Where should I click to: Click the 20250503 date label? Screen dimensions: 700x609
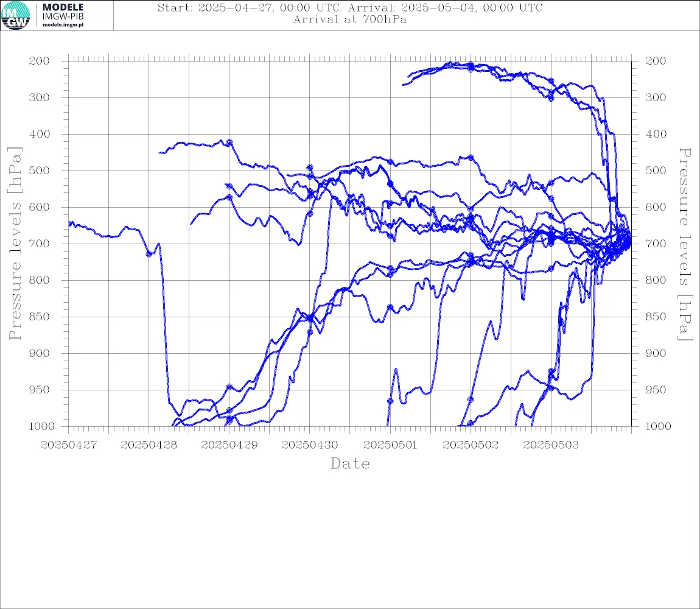point(551,445)
